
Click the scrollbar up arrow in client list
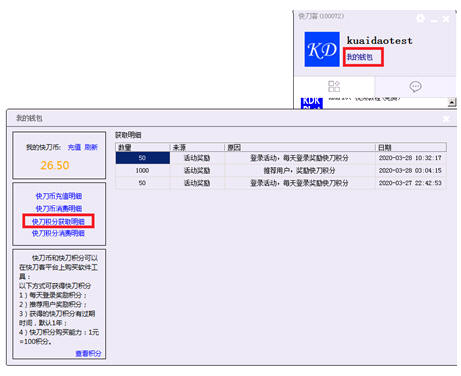[x=452, y=102]
